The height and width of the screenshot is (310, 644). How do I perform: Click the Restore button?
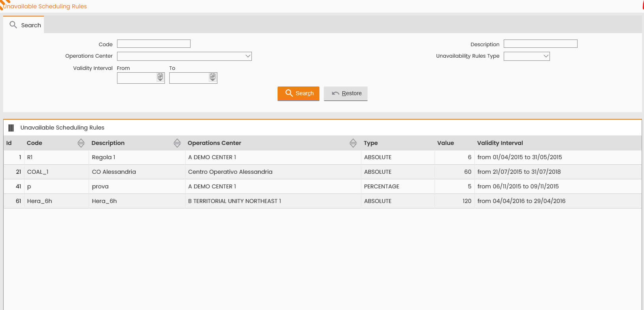coord(346,94)
